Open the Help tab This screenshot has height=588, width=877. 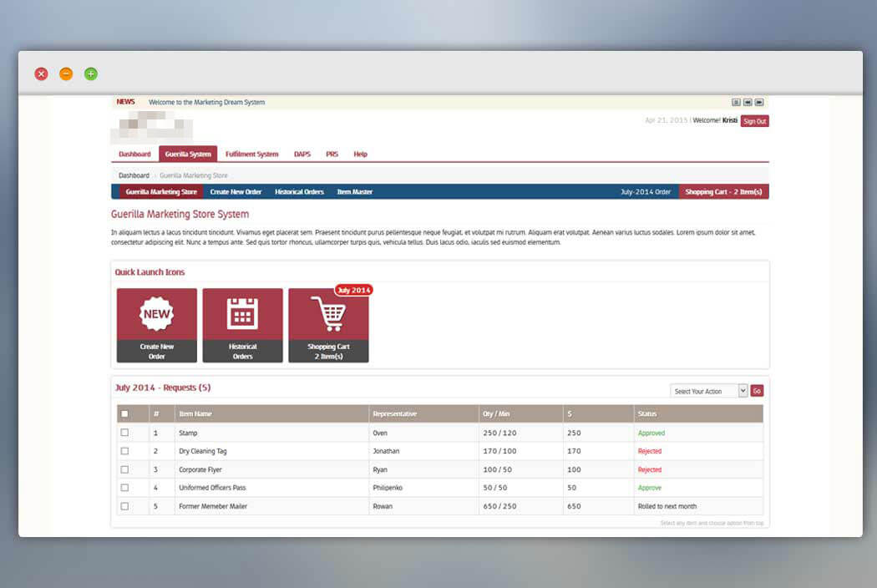(360, 154)
